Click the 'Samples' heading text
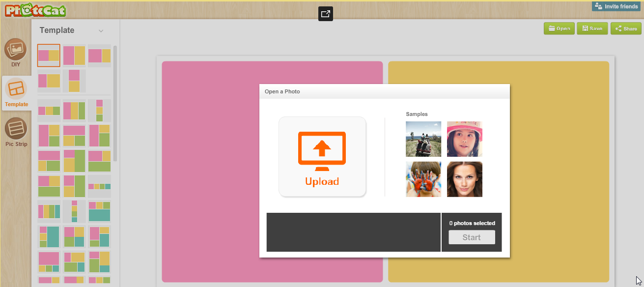This screenshot has height=287, width=644. tap(417, 114)
